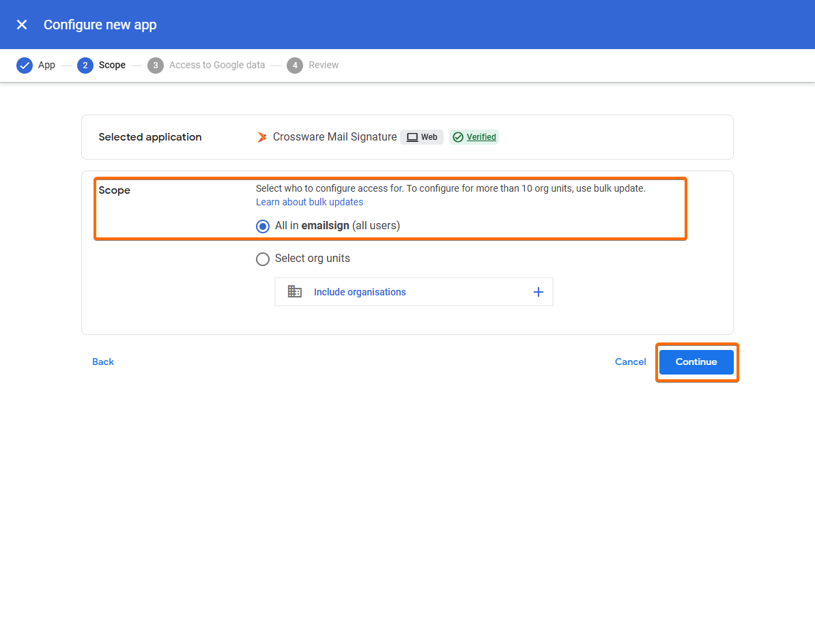Open the App step label
This screenshot has height=644, width=815.
click(x=46, y=65)
